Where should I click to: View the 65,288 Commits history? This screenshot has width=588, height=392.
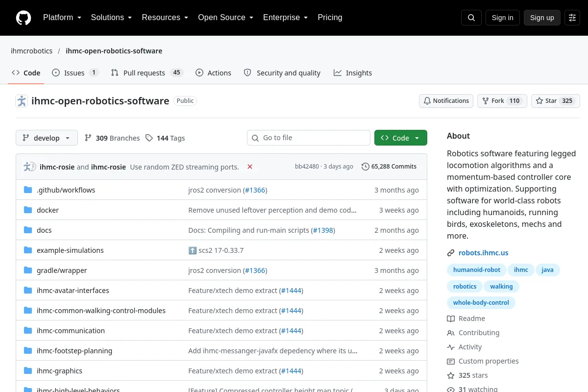tap(389, 167)
